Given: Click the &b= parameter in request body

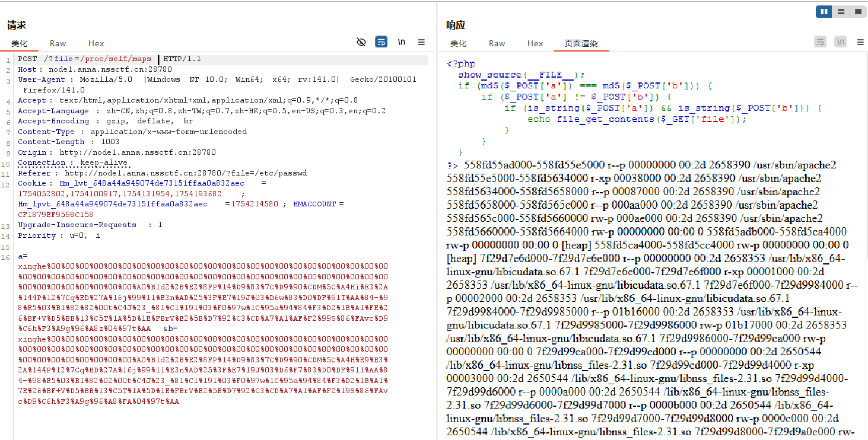Looking at the screenshot, I should [x=170, y=328].
